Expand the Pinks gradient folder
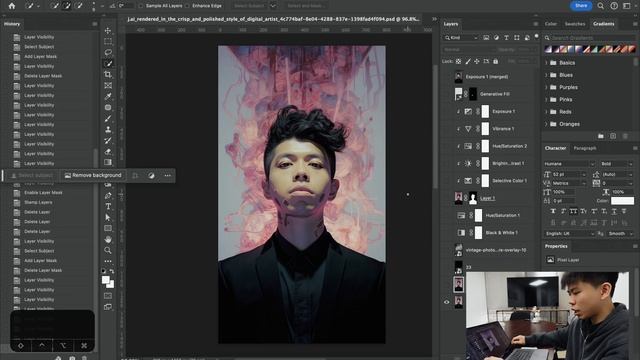This screenshot has height=360, width=640. [546, 100]
